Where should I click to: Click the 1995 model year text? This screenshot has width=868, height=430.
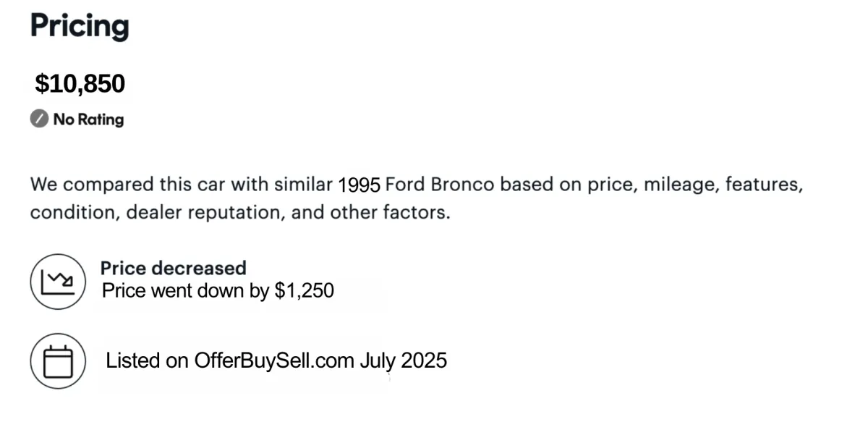click(x=359, y=185)
